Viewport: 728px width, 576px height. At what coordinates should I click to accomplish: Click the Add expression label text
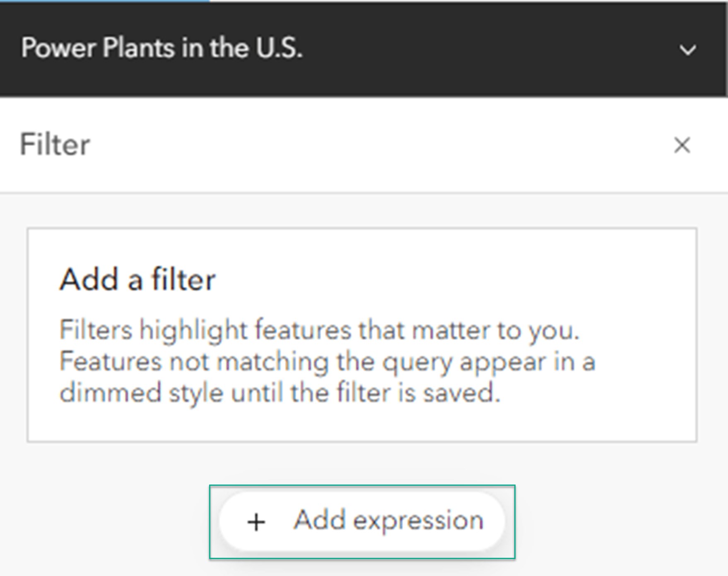pos(388,521)
